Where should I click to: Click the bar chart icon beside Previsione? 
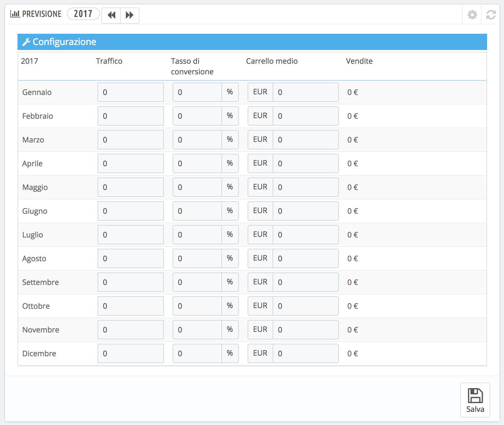click(x=15, y=14)
